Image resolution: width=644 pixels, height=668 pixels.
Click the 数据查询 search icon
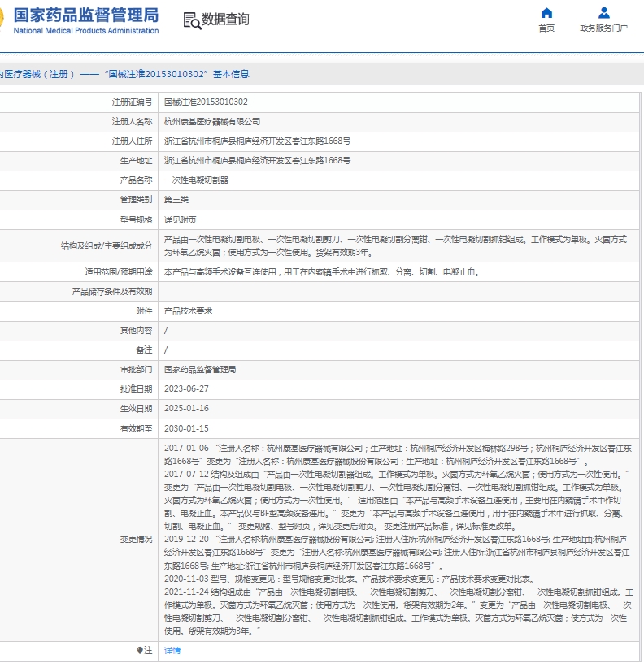[x=192, y=20]
